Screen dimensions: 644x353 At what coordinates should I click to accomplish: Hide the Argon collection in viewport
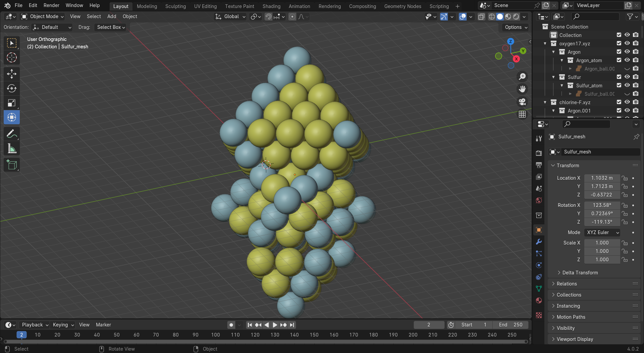tap(627, 52)
